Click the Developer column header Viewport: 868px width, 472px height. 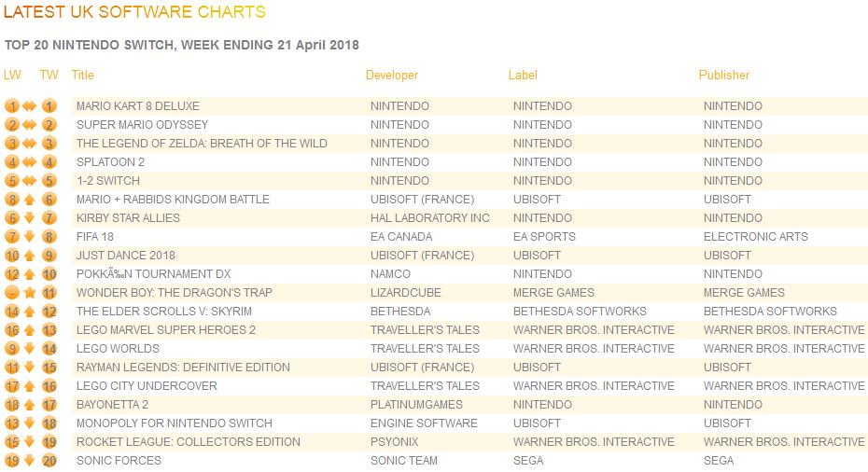tap(392, 75)
